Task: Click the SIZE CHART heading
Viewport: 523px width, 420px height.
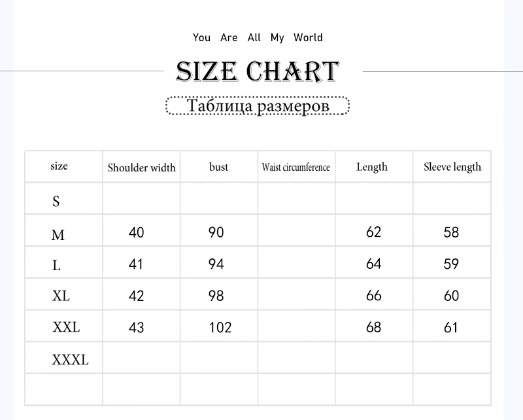Action: coord(258,71)
